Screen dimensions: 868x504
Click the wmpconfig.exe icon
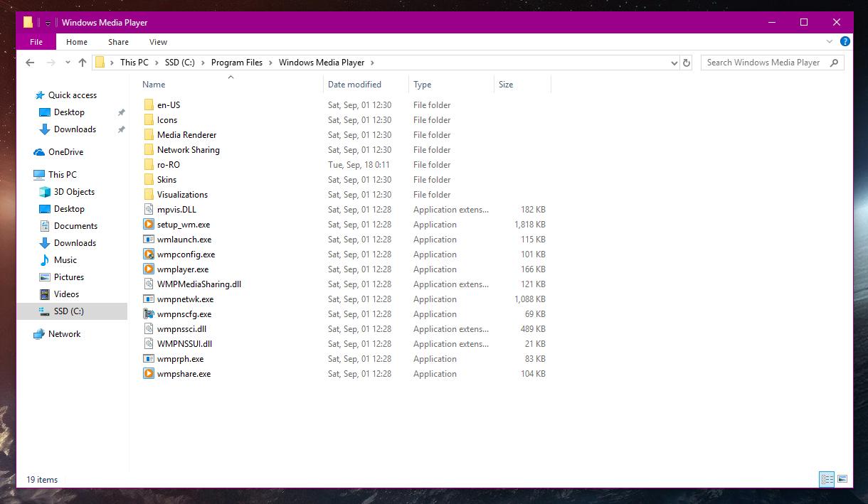pyautogui.click(x=149, y=254)
